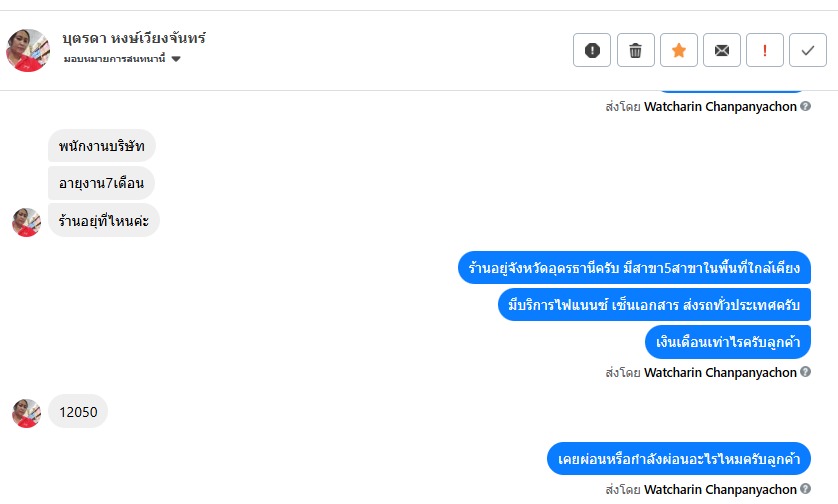
Task: Select the reply มีบริการไฟแนนซ์ เซ็นเอกสาร
Action: coord(654,305)
